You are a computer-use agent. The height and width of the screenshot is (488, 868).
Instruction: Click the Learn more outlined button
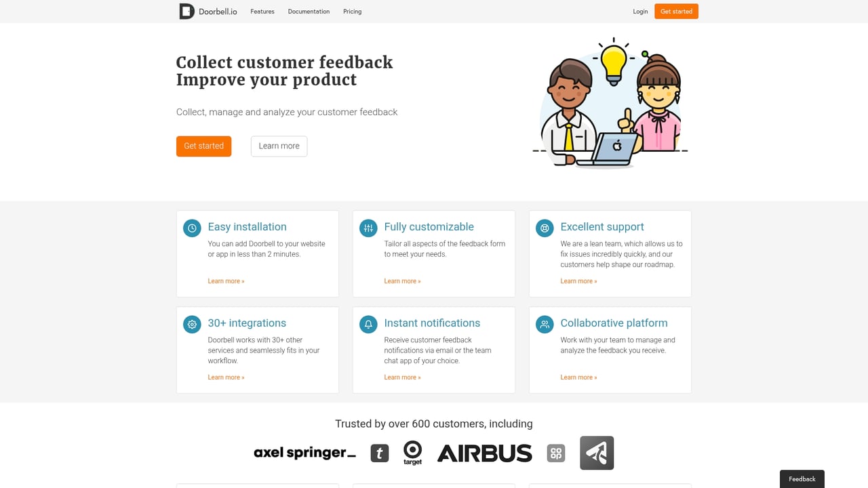pyautogui.click(x=279, y=146)
